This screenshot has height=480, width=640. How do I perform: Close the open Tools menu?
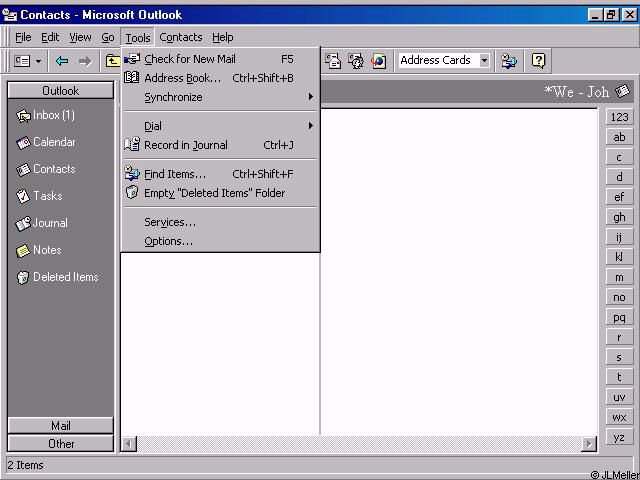[x=138, y=38]
